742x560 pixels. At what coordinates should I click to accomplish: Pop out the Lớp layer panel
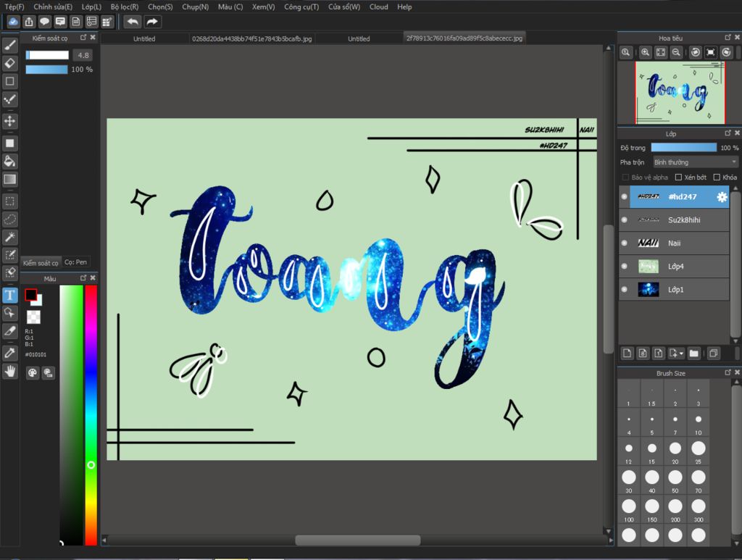(x=728, y=133)
